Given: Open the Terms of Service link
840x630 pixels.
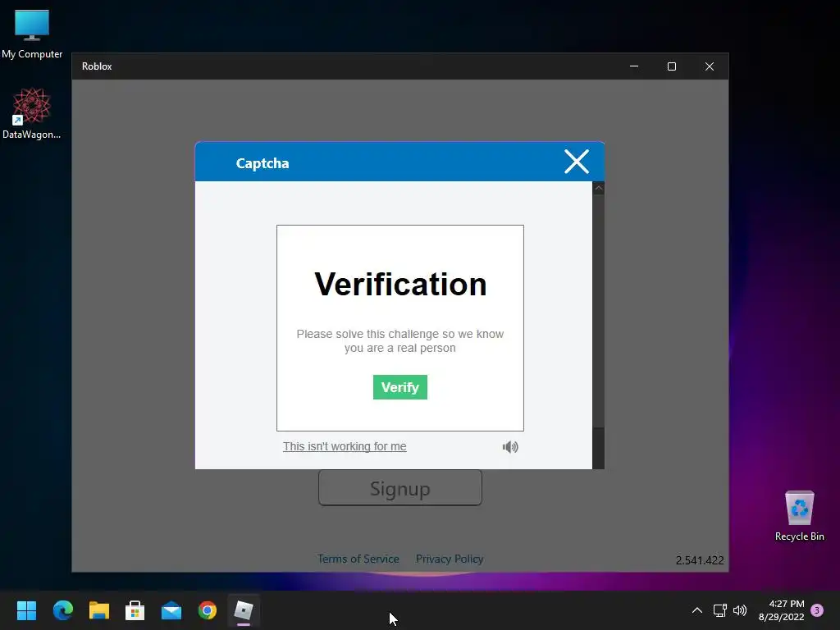Looking at the screenshot, I should pyautogui.click(x=358, y=559).
